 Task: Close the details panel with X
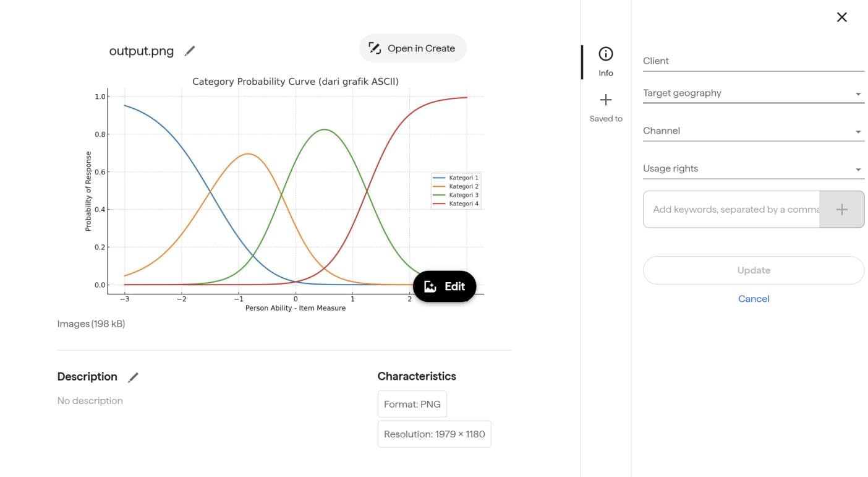tap(841, 17)
